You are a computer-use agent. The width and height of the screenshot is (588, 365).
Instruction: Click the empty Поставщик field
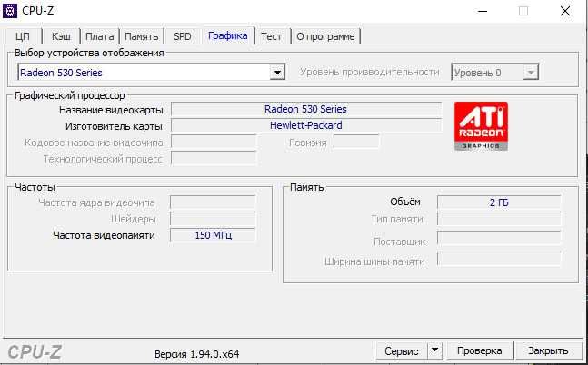pos(499,238)
